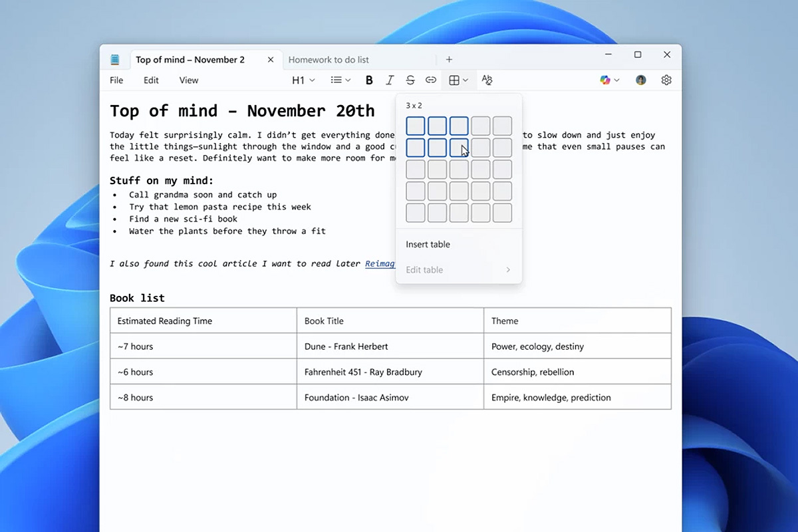Open the View menu
The image size is (798, 532).
(x=189, y=80)
